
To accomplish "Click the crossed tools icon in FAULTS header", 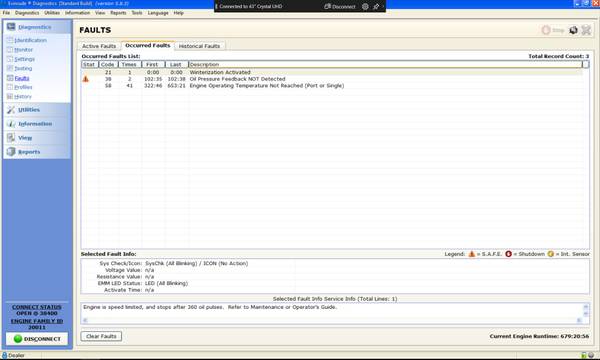I will [x=586, y=30].
